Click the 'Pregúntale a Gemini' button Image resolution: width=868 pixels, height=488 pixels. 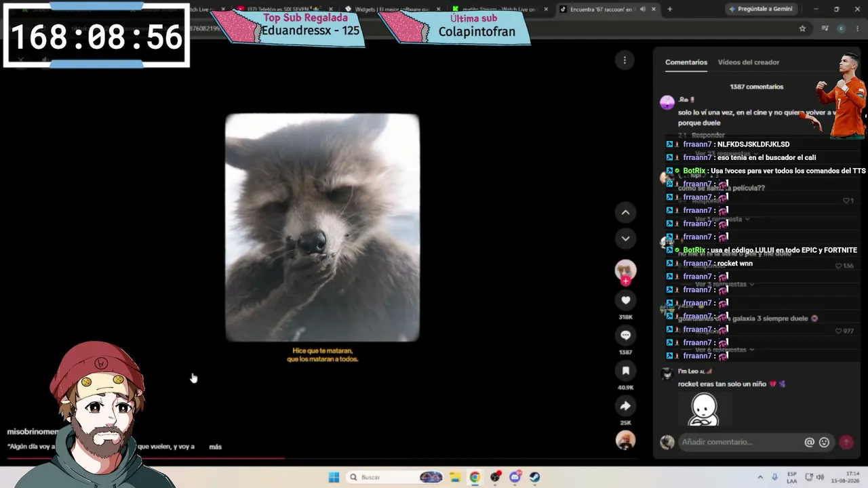click(x=760, y=9)
